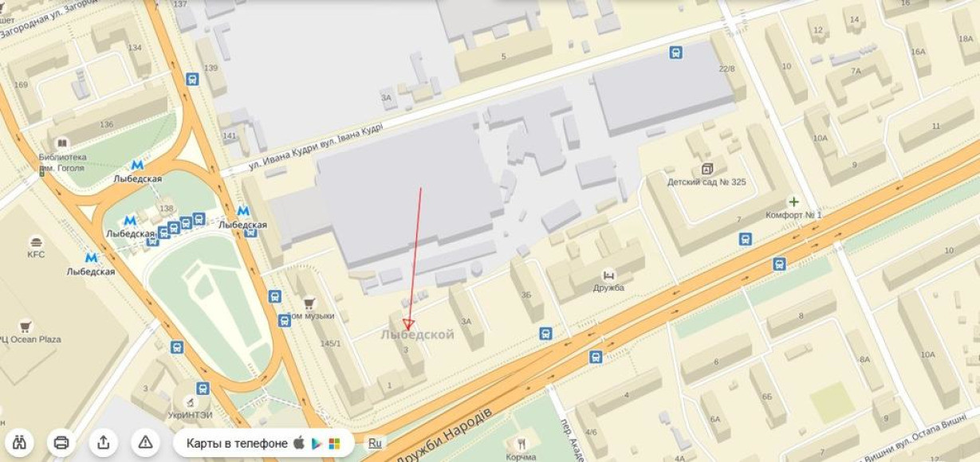Open the share map icon

click(x=104, y=442)
